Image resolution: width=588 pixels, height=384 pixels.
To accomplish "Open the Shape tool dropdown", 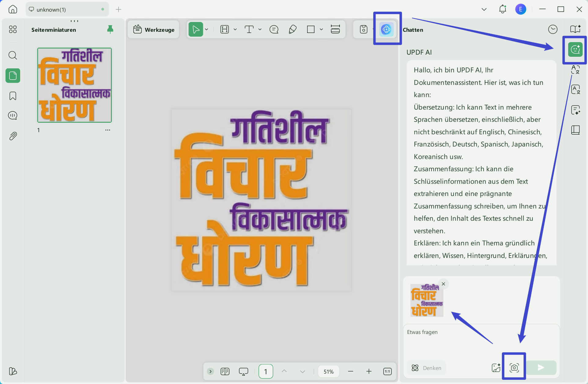I will coord(321,29).
